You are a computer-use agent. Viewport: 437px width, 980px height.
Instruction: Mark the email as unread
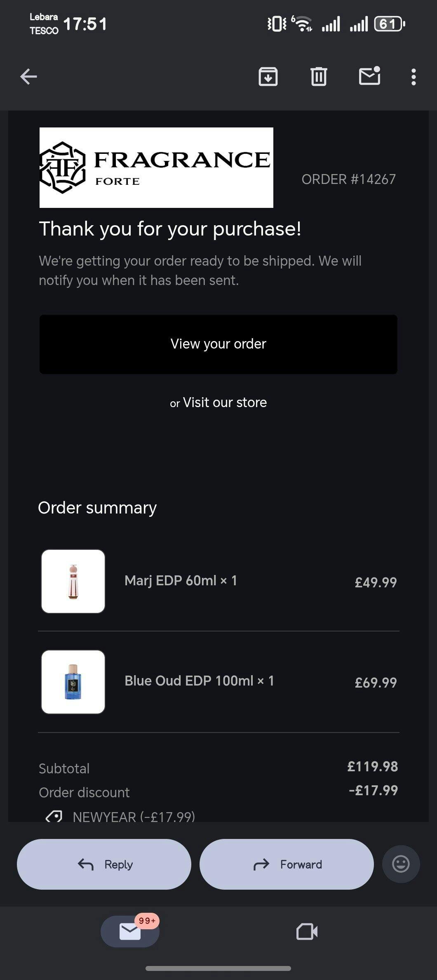point(369,76)
